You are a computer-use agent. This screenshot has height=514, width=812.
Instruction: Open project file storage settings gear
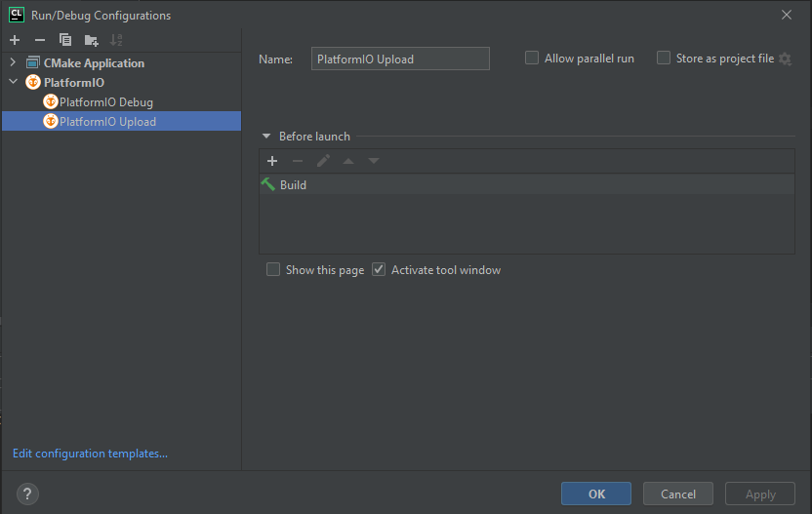(x=785, y=59)
